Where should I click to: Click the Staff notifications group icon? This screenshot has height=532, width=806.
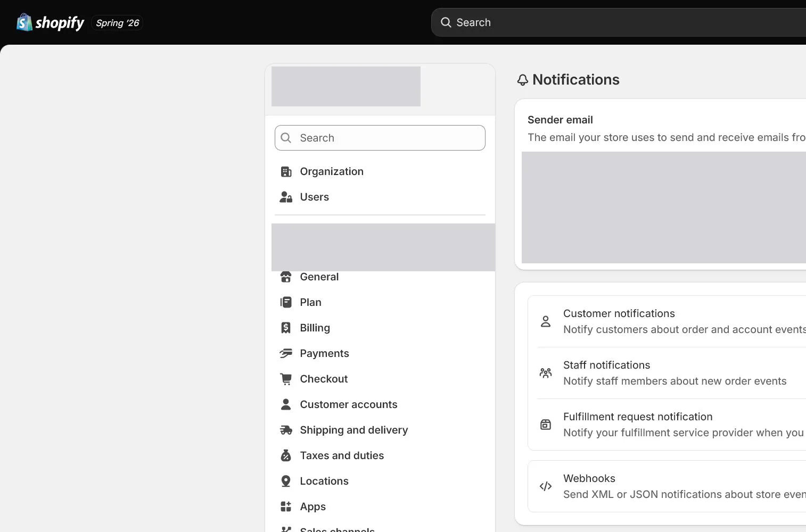coord(546,373)
